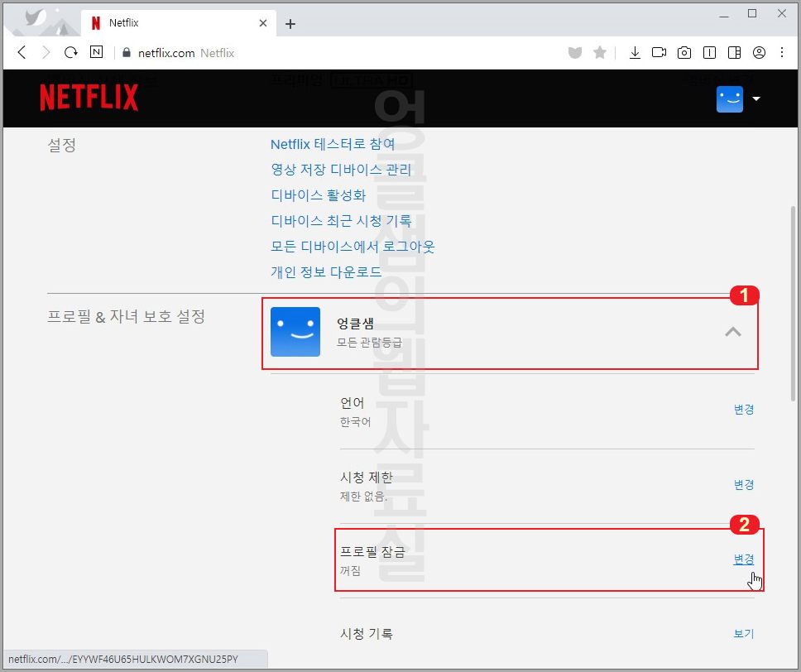Click the camera capture icon in the toolbar

[684, 52]
